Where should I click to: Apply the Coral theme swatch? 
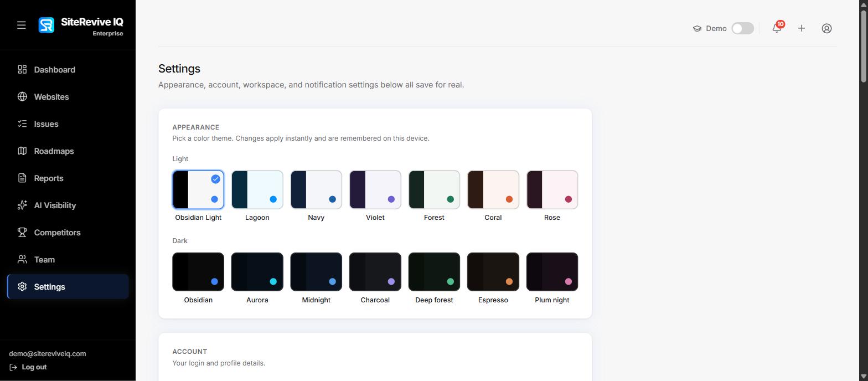pos(493,189)
